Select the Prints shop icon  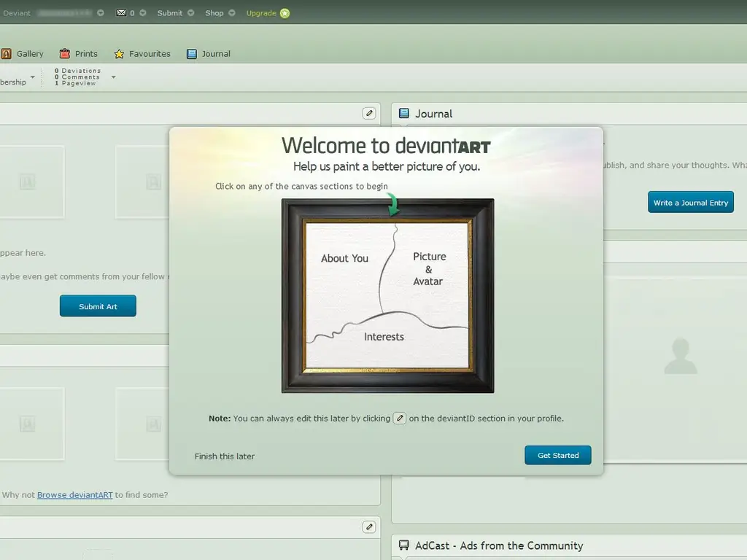(65, 53)
